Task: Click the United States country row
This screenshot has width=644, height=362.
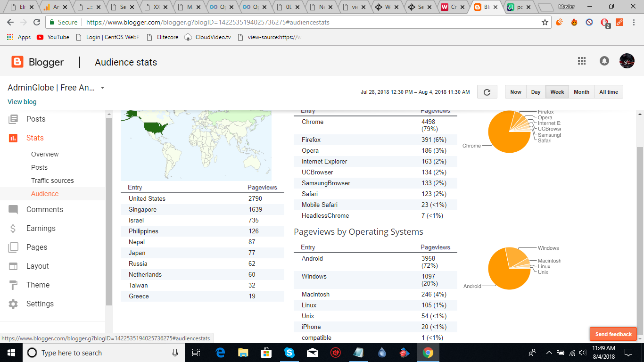Action: [x=202, y=198]
